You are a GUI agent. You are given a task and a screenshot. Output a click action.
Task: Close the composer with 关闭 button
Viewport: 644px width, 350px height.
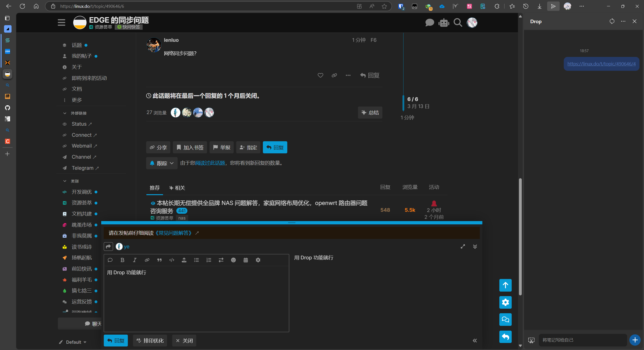(184, 341)
